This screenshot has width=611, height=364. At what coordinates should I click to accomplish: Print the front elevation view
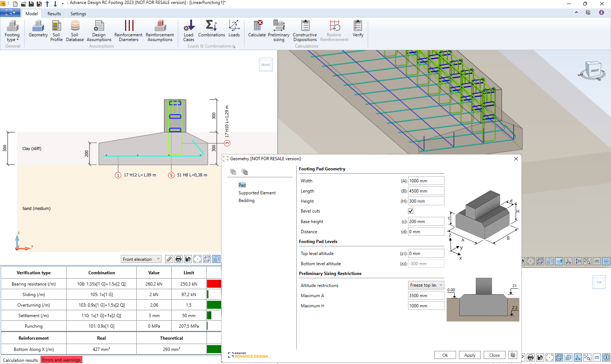[179, 259]
